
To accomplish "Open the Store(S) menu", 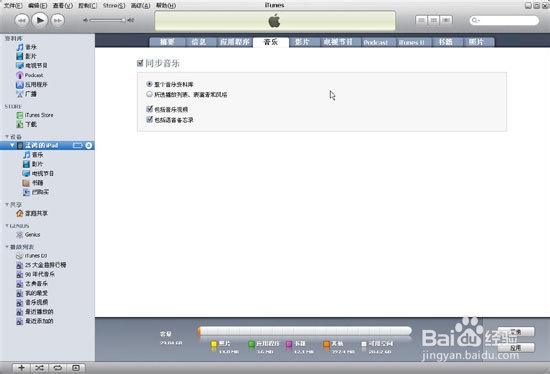I will coord(114,6).
